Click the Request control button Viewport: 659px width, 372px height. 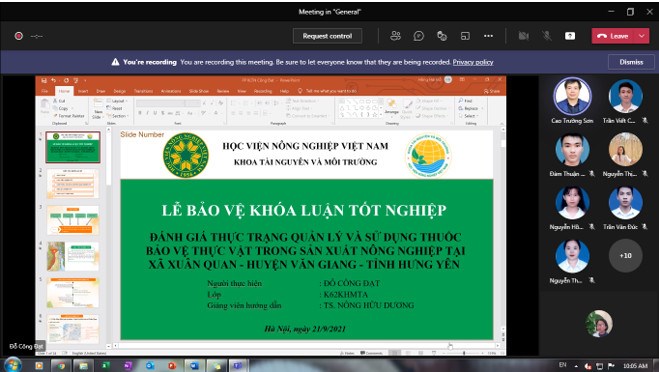point(327,36)
